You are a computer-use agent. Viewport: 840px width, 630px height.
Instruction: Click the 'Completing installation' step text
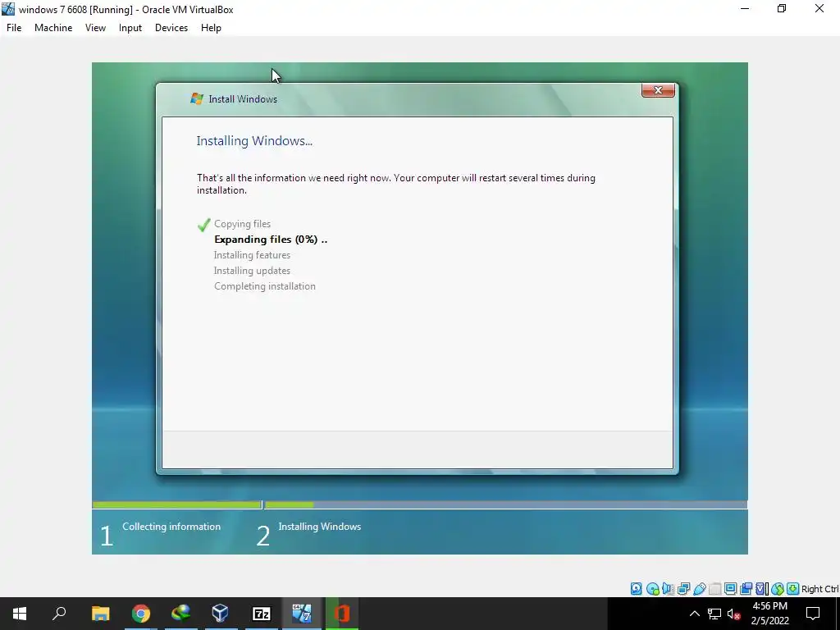click(x=265, y=286)
